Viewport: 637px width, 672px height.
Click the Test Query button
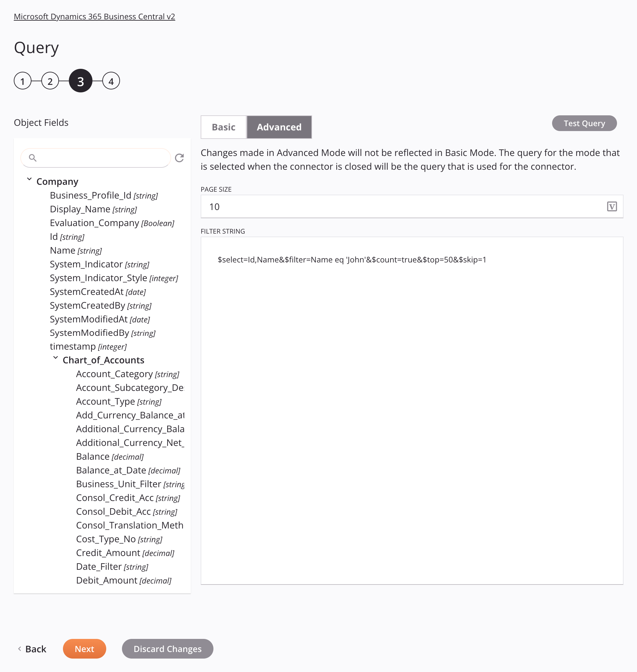pyautogui.click(x=584, y=123)
